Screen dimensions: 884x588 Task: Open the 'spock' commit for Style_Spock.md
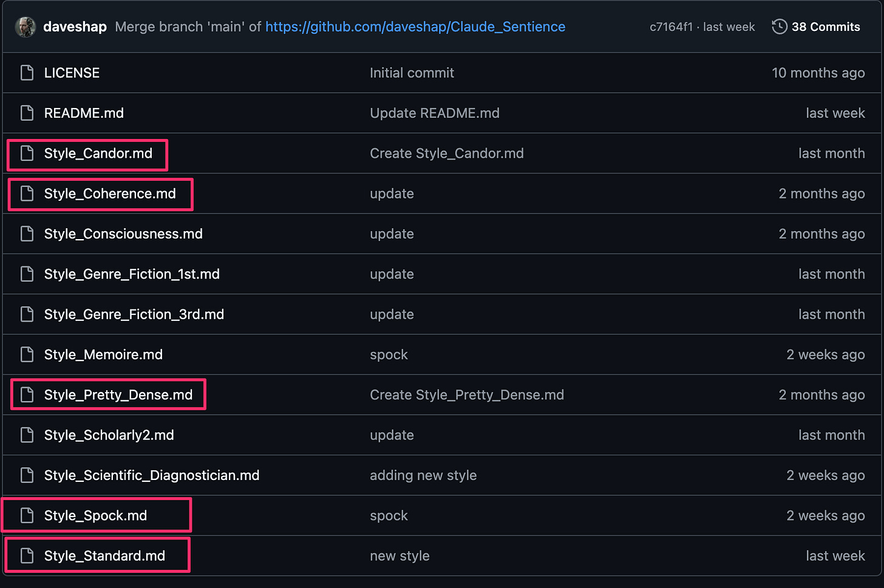point(389,516)
